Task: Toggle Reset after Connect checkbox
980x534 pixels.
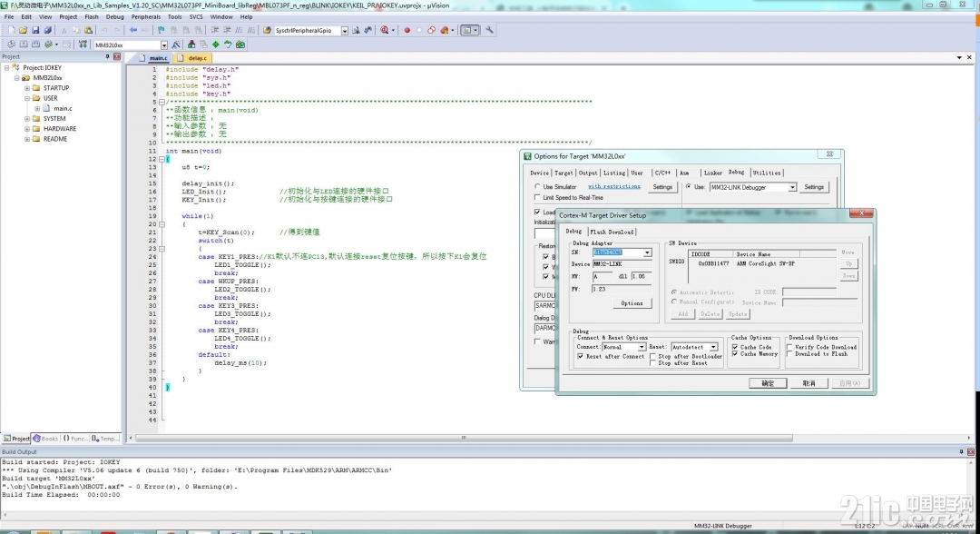Action: (580, 356)
